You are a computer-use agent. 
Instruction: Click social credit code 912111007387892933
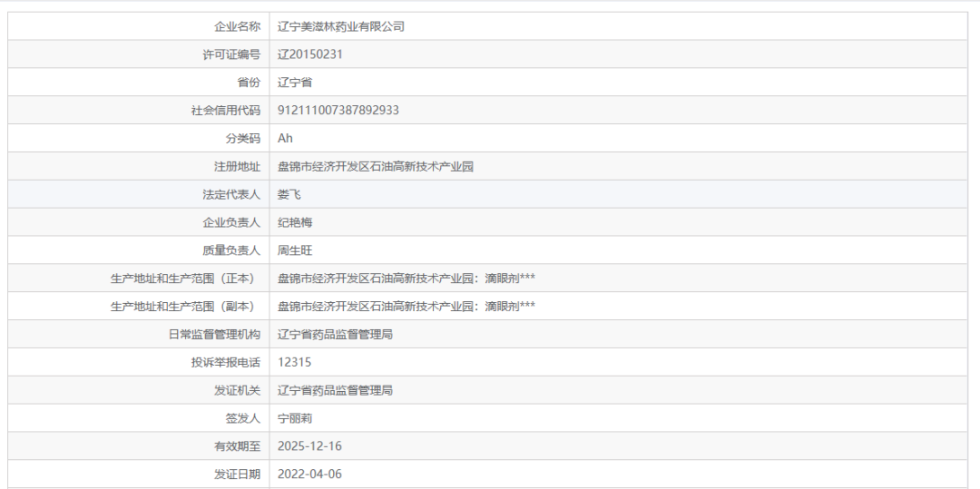pos(338,111)
